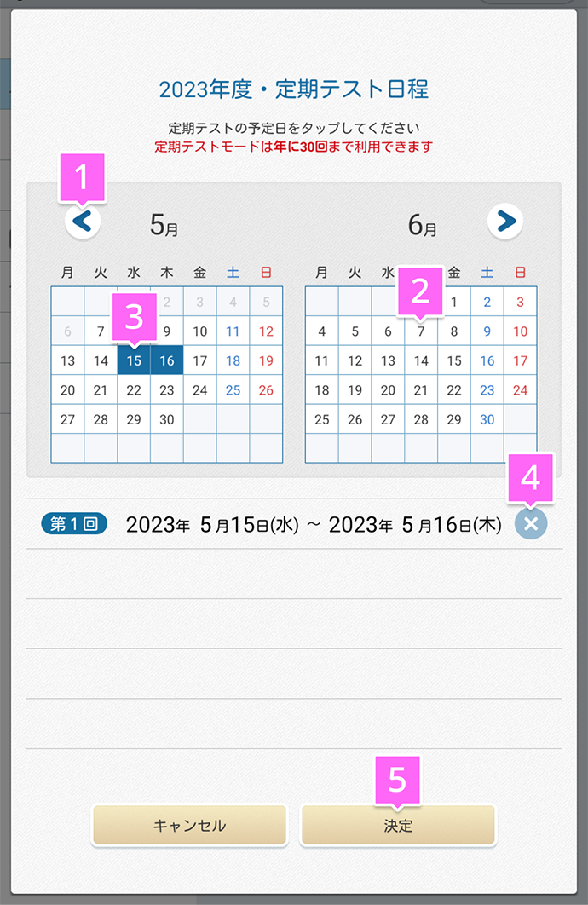Deselect highlighted May 15 date
Image resolution: width=588 pixels, height=905 pixels.
point(134,360)
